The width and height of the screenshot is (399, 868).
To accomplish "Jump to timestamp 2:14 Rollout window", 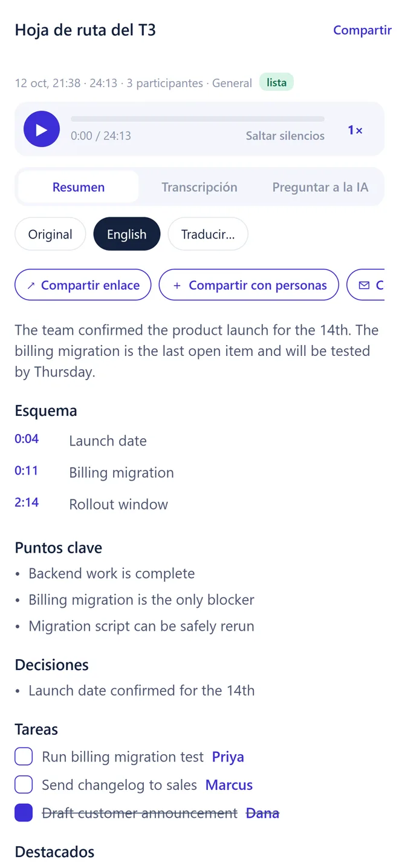I will 27,502.
